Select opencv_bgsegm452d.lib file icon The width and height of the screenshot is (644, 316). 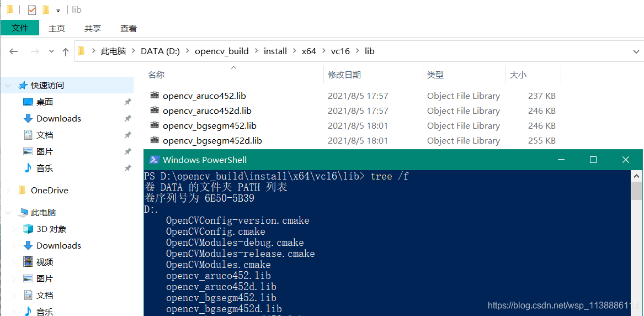pos(155,140)
